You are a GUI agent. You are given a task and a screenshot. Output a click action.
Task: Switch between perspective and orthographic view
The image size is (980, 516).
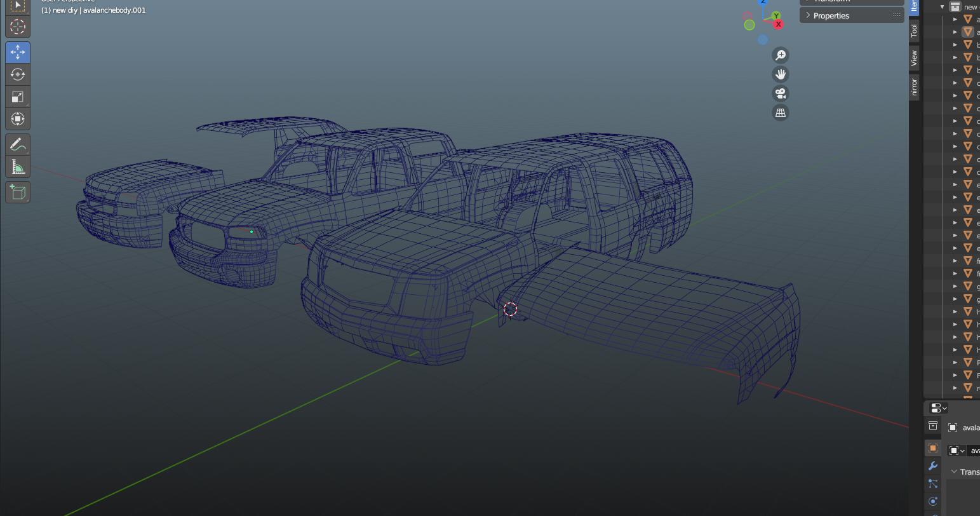click(781, 112)
